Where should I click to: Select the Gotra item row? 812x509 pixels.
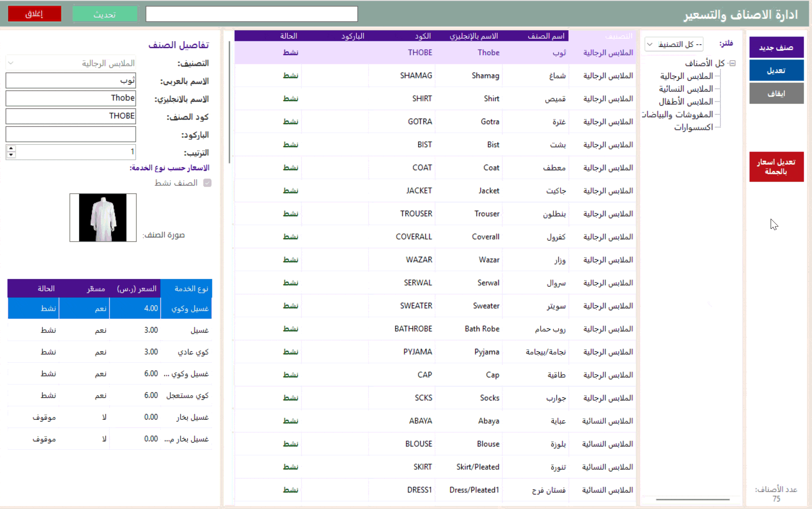(435, 121)
